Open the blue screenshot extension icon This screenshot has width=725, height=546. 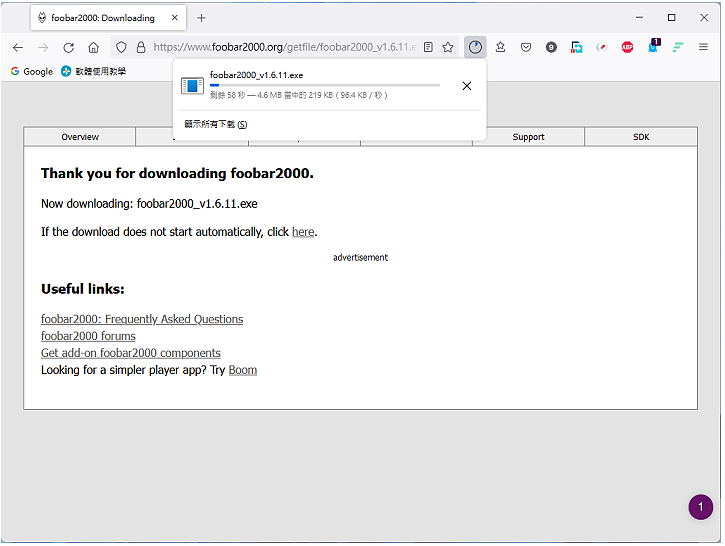[x=577, y=47]
